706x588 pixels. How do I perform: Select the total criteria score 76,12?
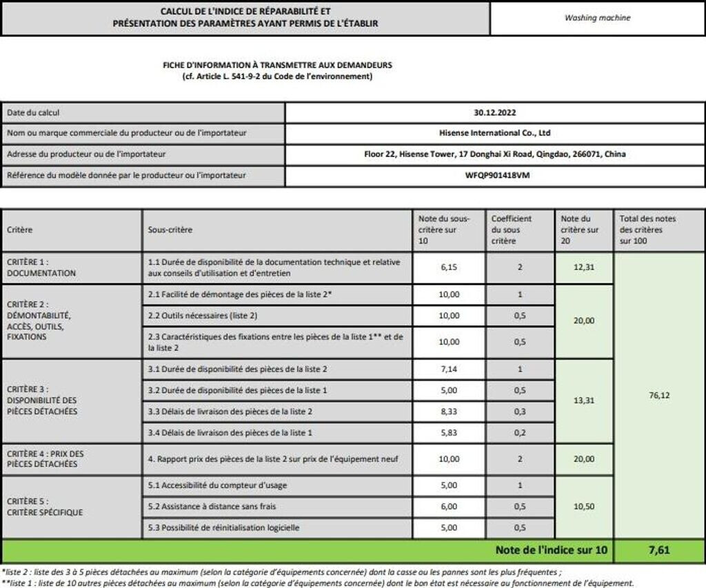tap(659, 396)
